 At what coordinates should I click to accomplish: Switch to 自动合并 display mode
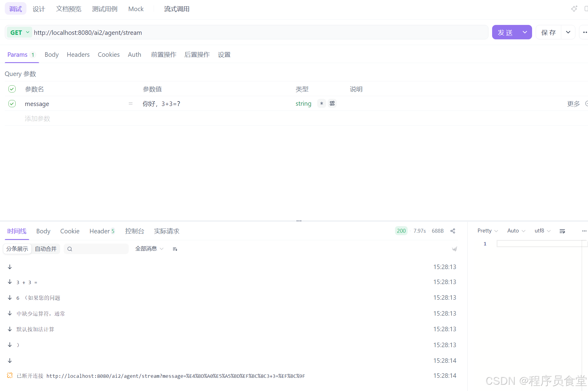[x=46, y=249]
